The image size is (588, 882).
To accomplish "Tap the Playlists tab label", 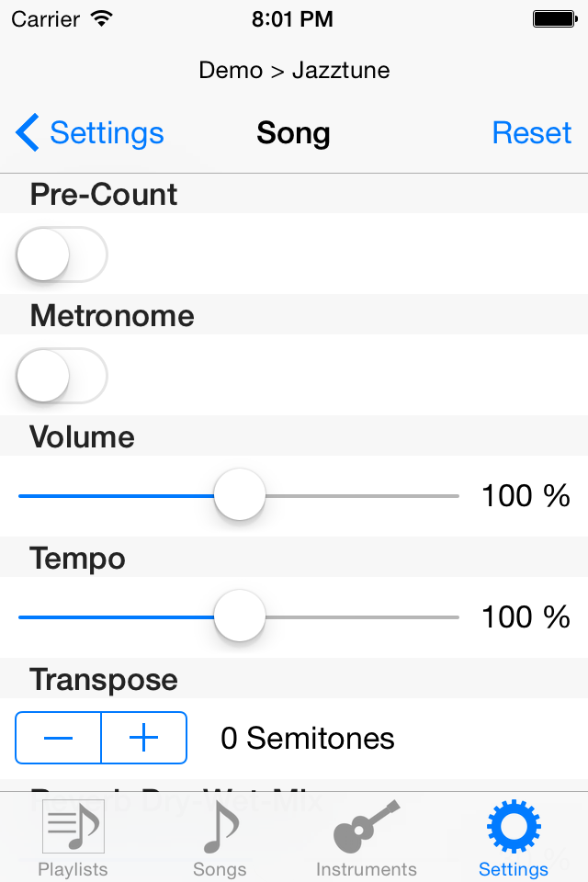I will pos(73,869).
